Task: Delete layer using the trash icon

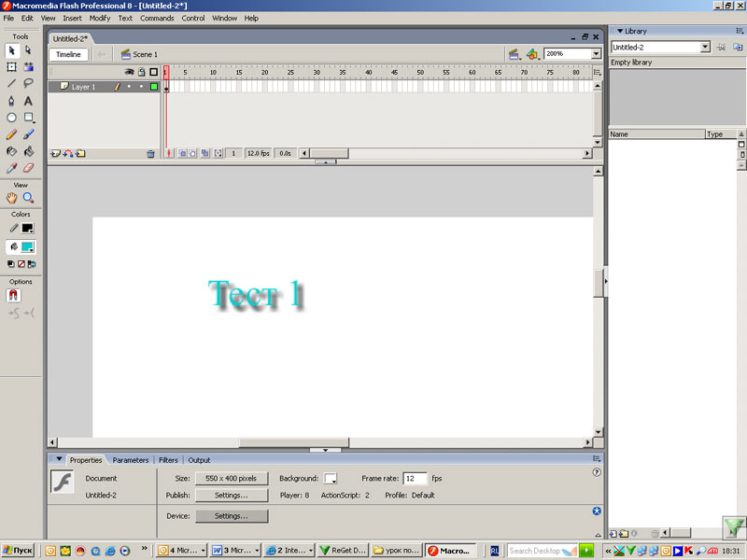Action: 150,153
